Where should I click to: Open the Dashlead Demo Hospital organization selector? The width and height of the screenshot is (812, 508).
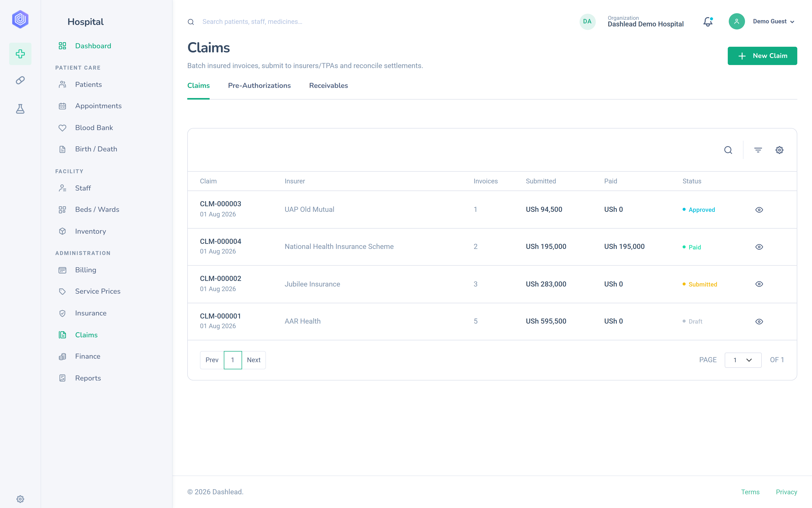tap(645, 22)
